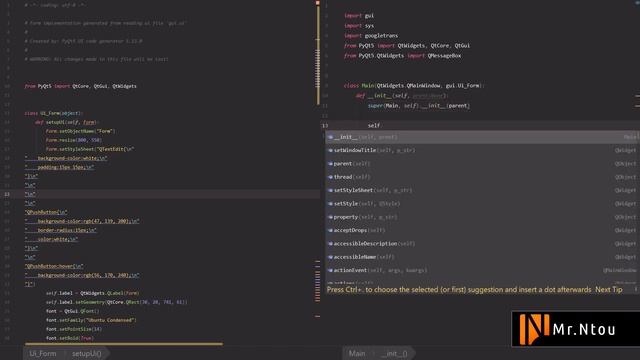Screen dimensions: 640x360
Task: Click 'self.label = QtWidgets.QLabel(Form)' line
Action: 93,293
